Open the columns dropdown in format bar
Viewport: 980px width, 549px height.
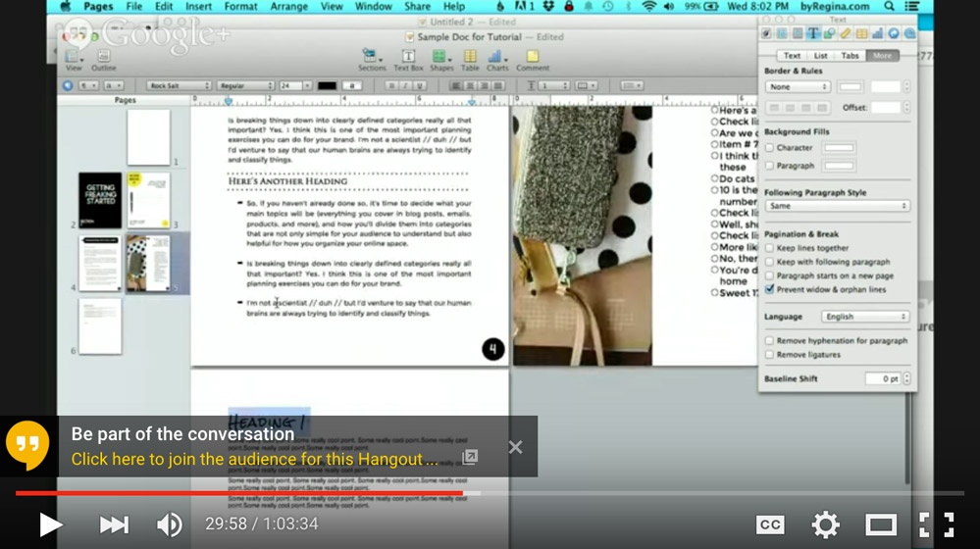point(587,85)
